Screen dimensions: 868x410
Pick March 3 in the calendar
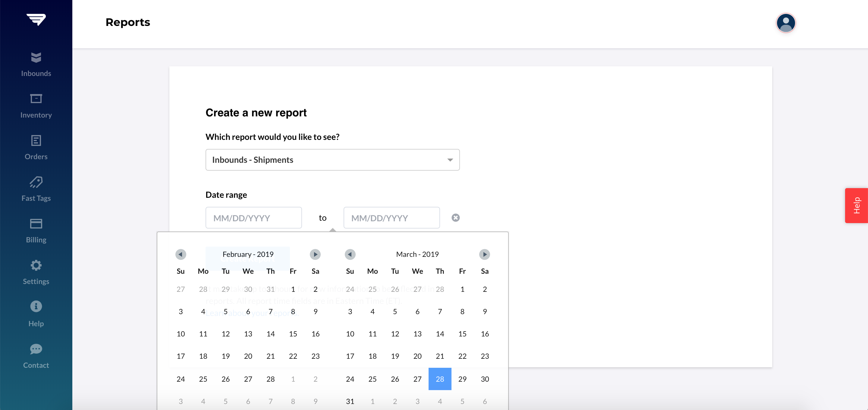point(350,311)
